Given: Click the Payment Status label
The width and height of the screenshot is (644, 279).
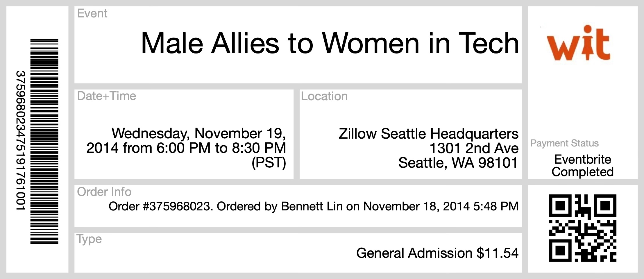Looking at the screenshot, I should (x=564, y=143).
